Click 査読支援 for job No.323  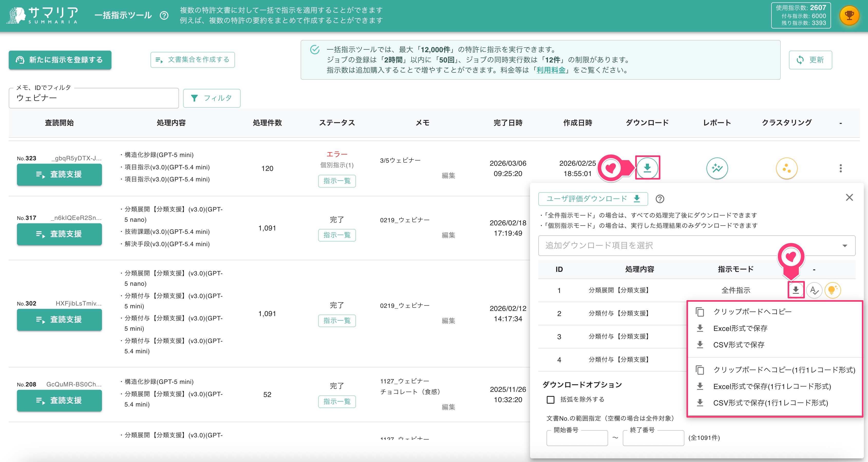click(x=59, y=174)
